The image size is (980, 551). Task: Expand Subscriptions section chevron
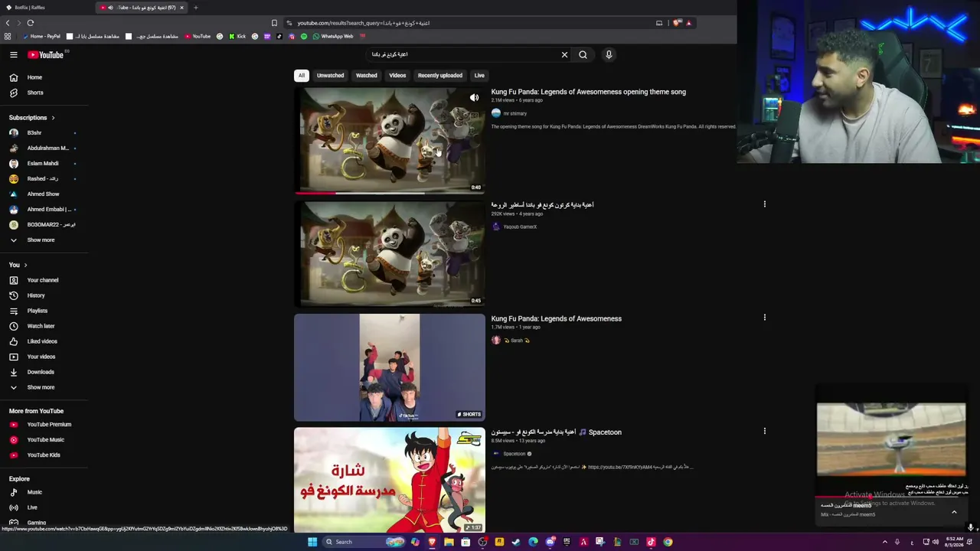pos(53,118)
